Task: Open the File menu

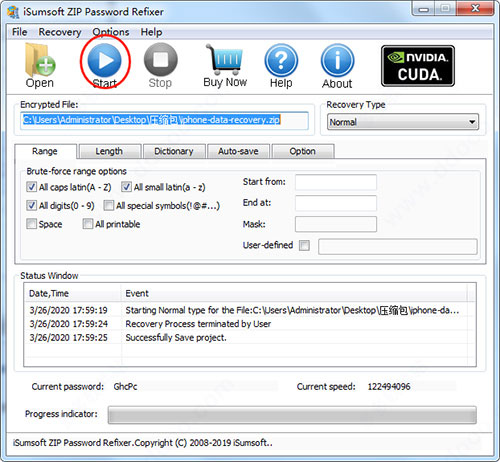Action: [x=19, y=32]
